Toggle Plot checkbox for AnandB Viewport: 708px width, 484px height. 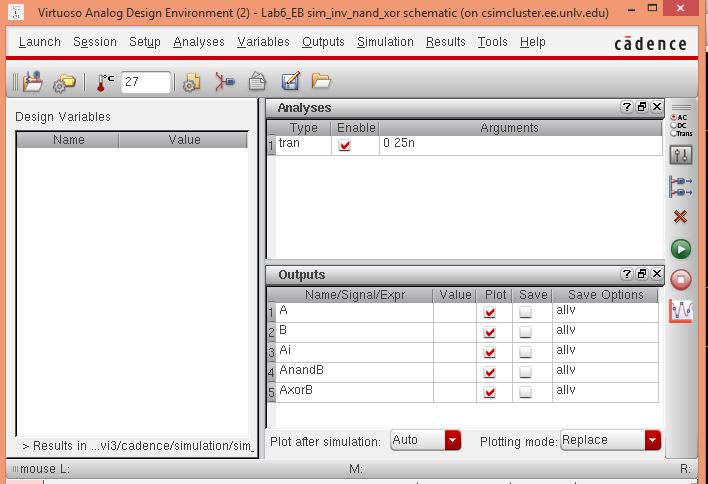[489, 372]
